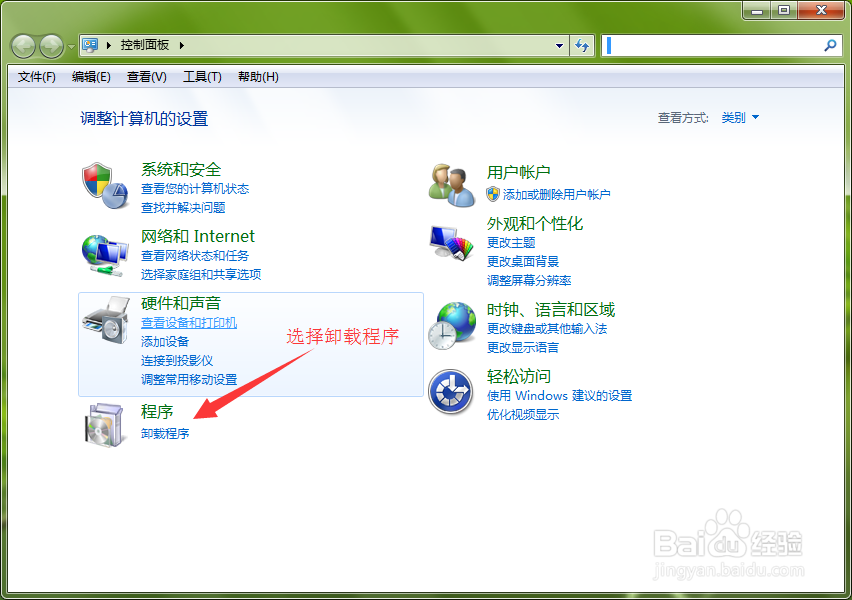Open the Appearance and Personalization monitor icon
Image resolution: width=852 pixels, height=600 pixels.
click(451, 243)
